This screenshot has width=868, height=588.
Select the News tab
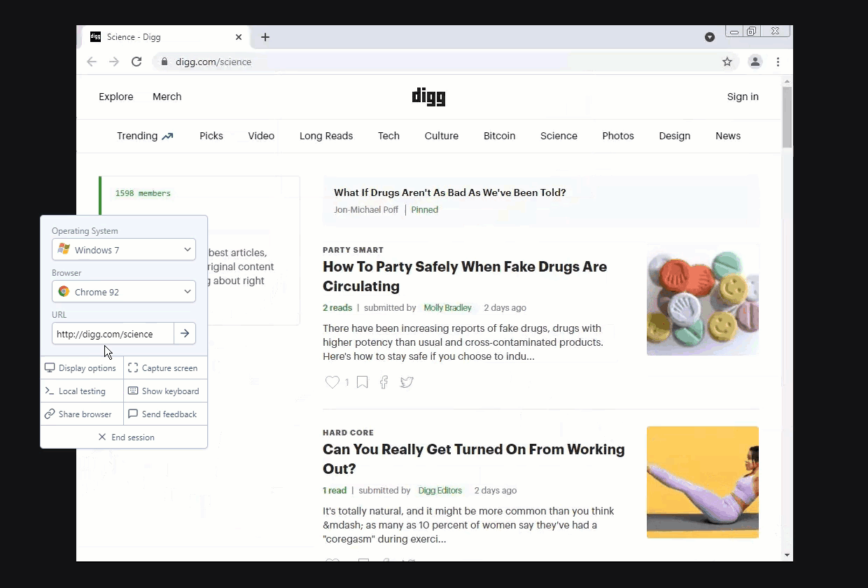[728, 136]
